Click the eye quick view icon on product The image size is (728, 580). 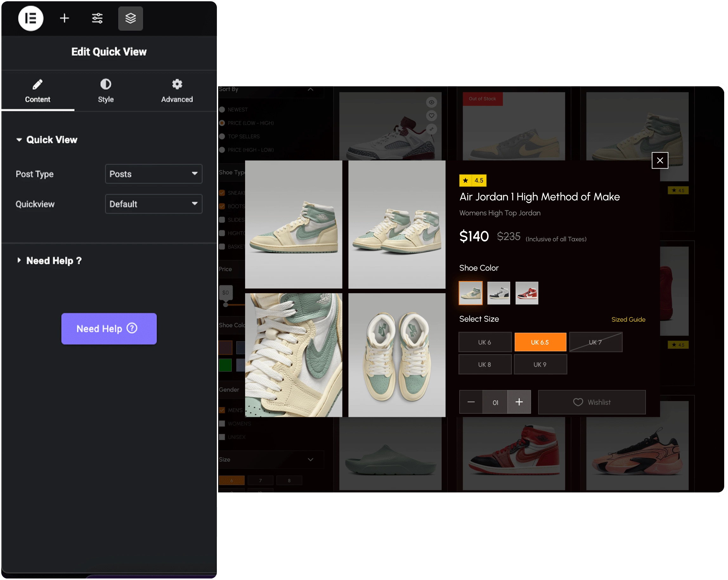coord(431,102)
